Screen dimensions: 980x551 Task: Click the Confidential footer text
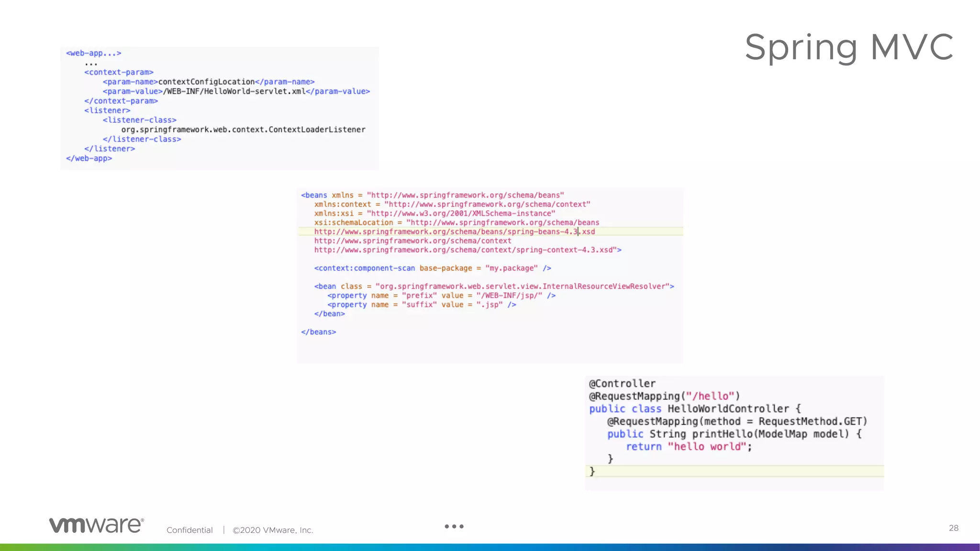coord(189,530)
